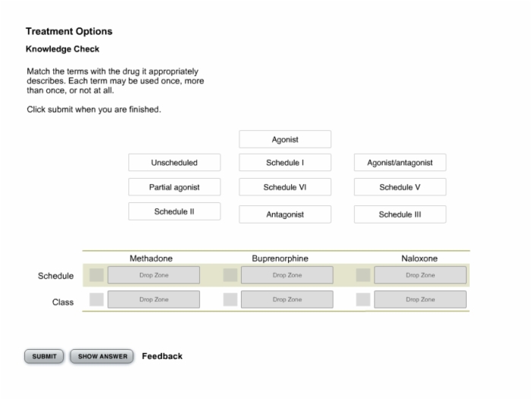Click the Schedule V tile
Image resolution: width=532 pixels, height=400 pixels.
coord(400,187)
